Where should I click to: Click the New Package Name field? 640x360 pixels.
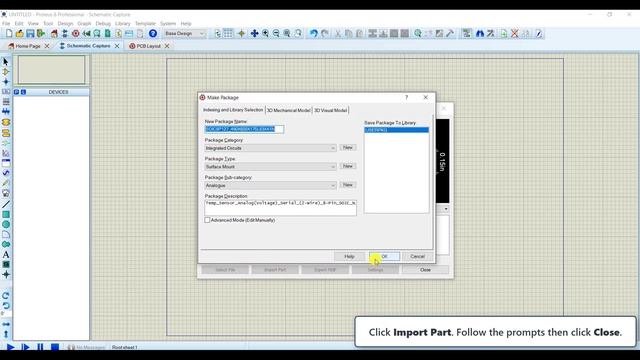pyautogui.click(x=244, y=129)
